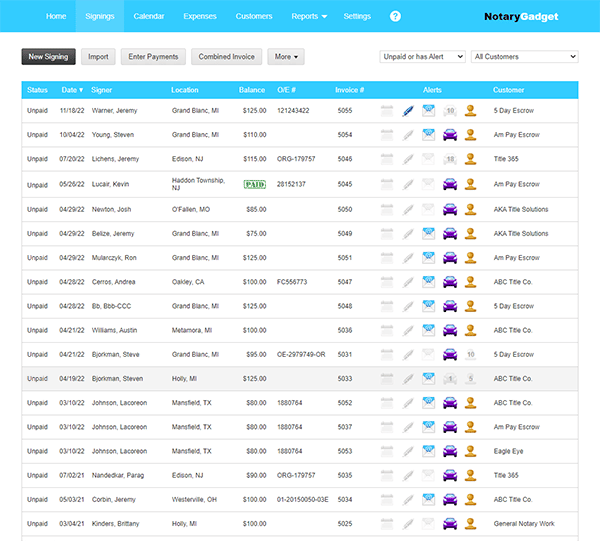Click the stamp badge showing 10 for Bjorkman, Steve

[x=470, y=355]
